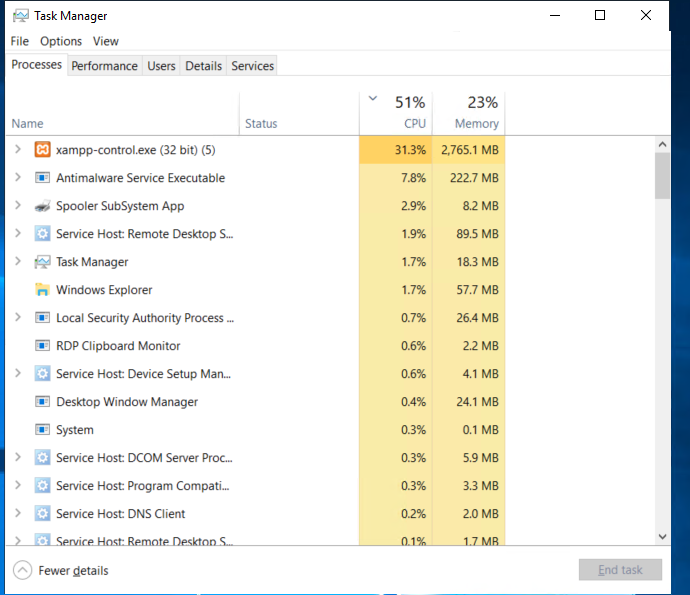The width and height of the screenshot is (690, 595).
Task: Select the RDP Clipboard Monitor process name
Action: [118, 346]
